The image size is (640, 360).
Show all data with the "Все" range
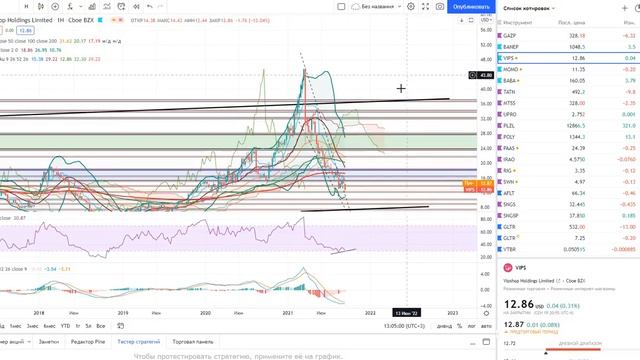tap(100, 326)
